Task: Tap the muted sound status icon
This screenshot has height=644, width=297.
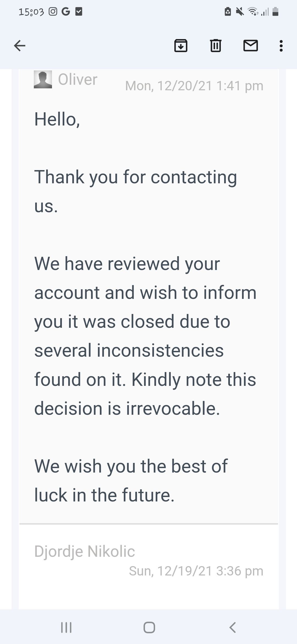Action: [240, 12]
